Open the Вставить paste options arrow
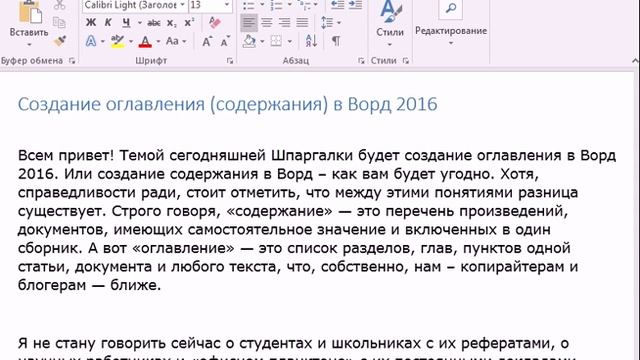This screenshot has width=640, height=360. [29, 44]
